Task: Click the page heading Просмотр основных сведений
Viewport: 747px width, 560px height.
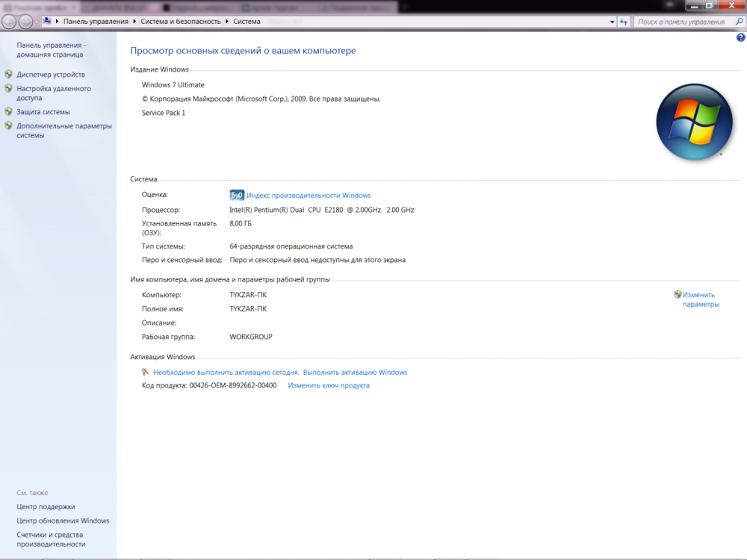Action: tap(243, 51)
